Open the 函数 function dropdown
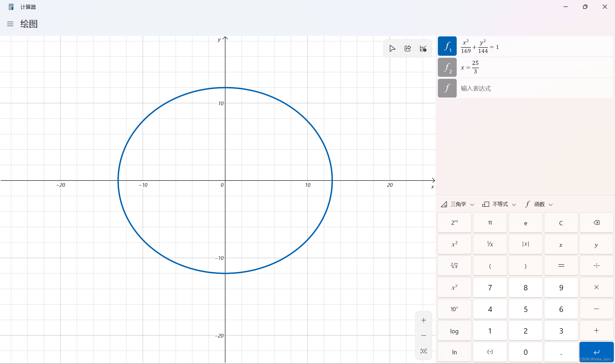 pos(539,204)
